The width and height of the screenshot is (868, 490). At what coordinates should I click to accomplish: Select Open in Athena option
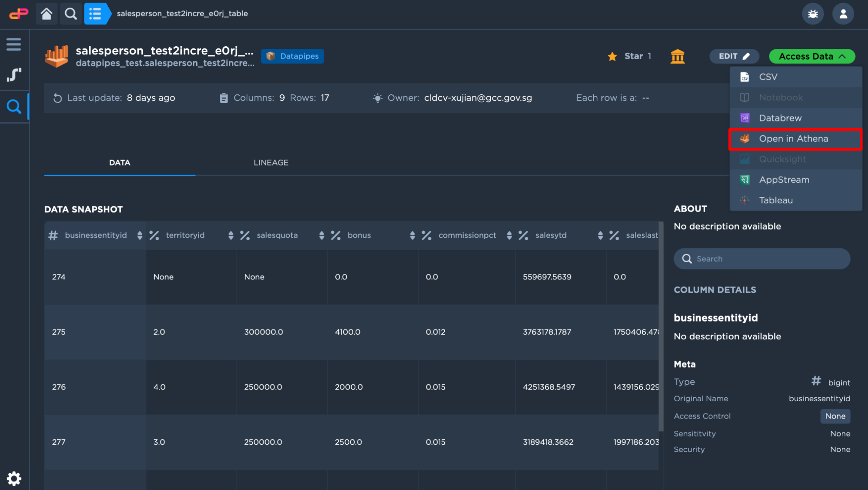pos(796,139)
